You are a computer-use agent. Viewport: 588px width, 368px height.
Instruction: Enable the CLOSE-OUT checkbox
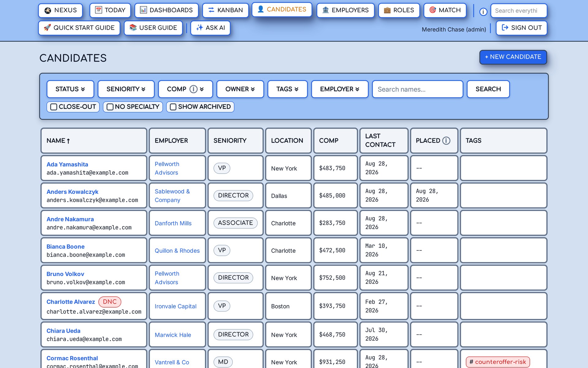click(x=54, y=107)
